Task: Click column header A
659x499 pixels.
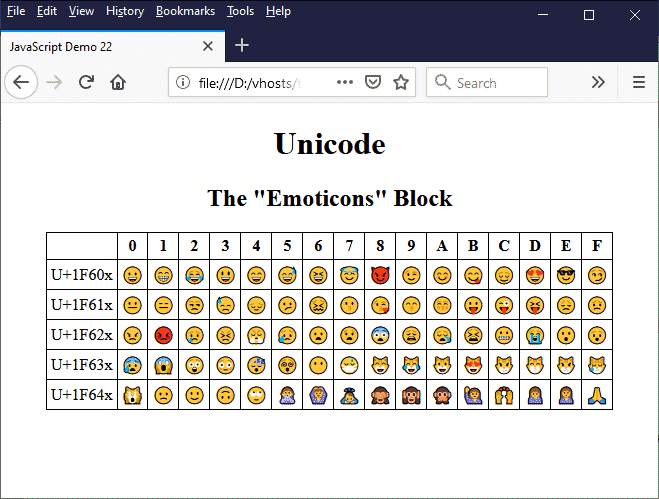Action: coord(442,246)
